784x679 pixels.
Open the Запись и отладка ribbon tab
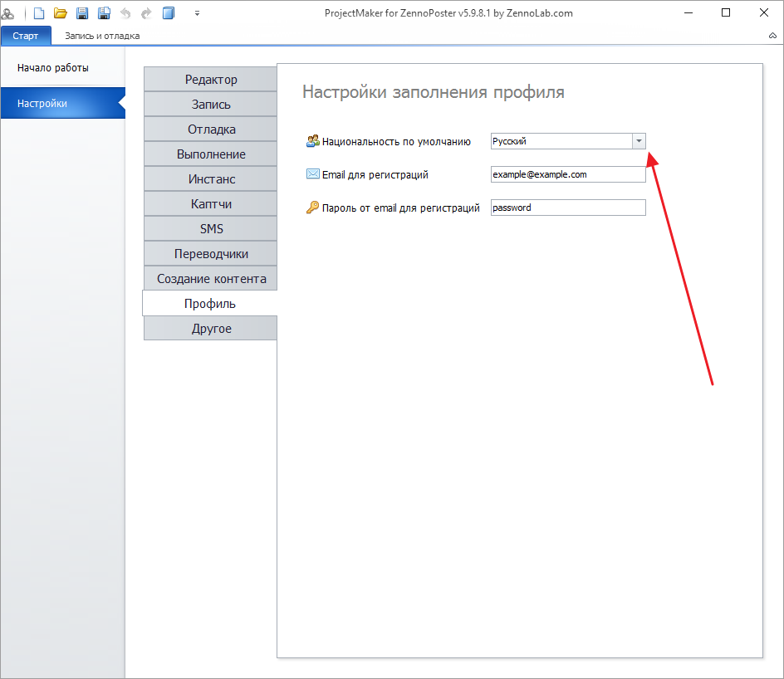(x=102, y=36)
